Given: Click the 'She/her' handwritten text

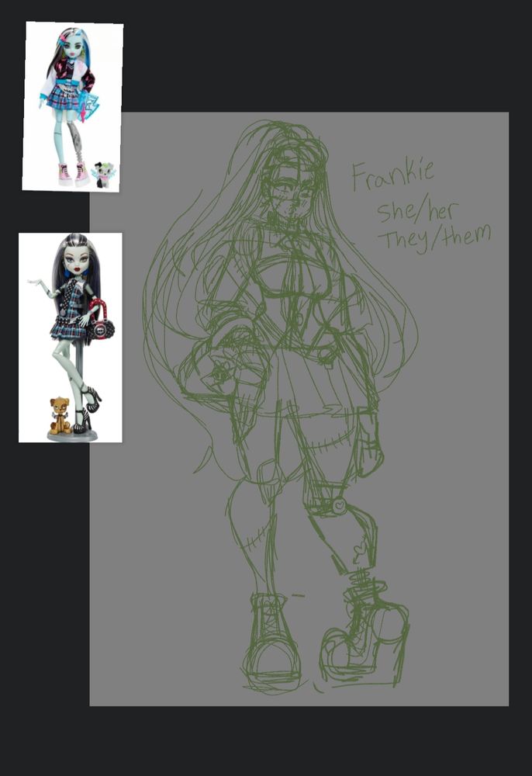Looking at the screenshot, I should click(x=418, y=211).
